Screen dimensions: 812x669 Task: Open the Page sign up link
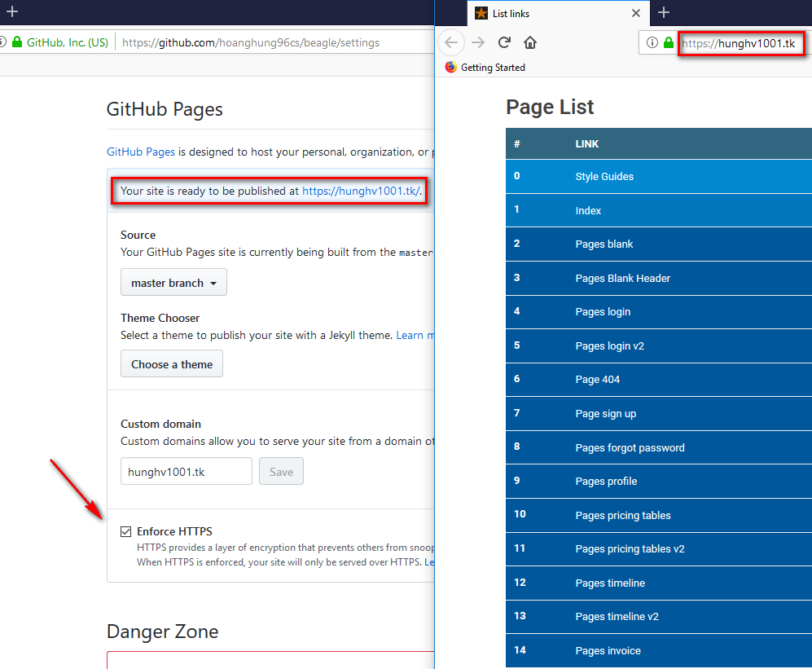(x=605, y=413)
